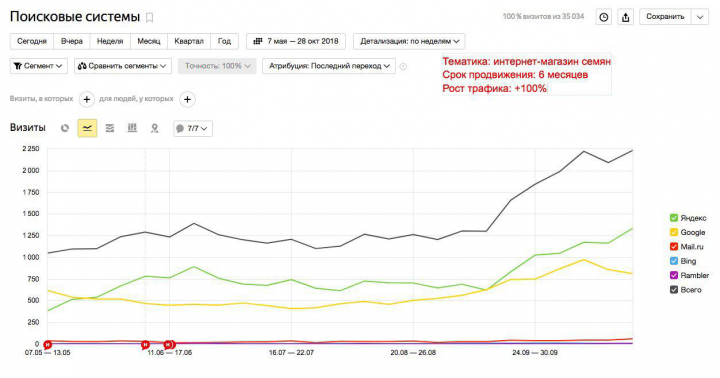
Task: Switch to stacked area chart icon
Action: coord(110,128)
